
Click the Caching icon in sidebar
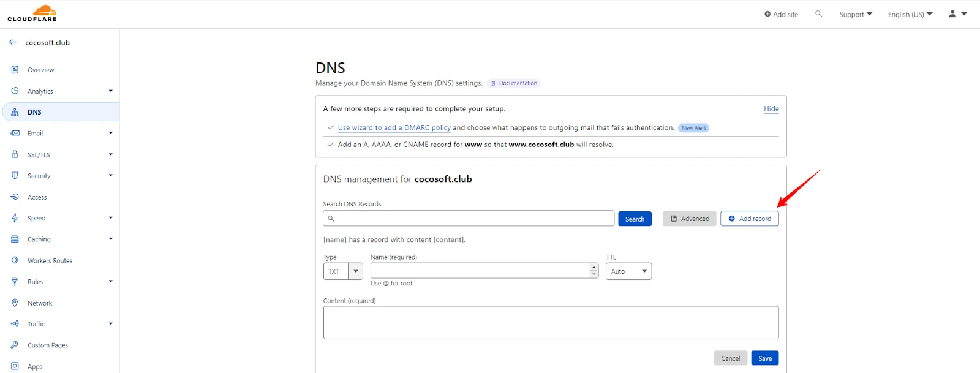point(15,239)
